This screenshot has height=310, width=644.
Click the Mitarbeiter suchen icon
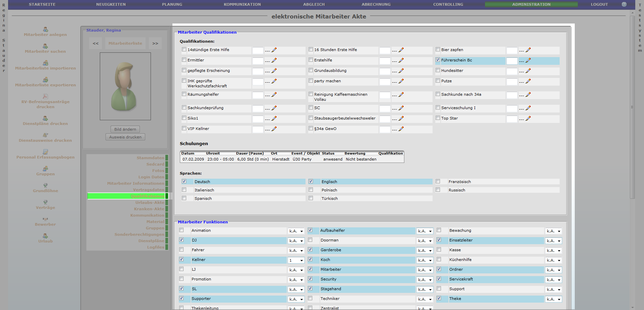point(45,46)
